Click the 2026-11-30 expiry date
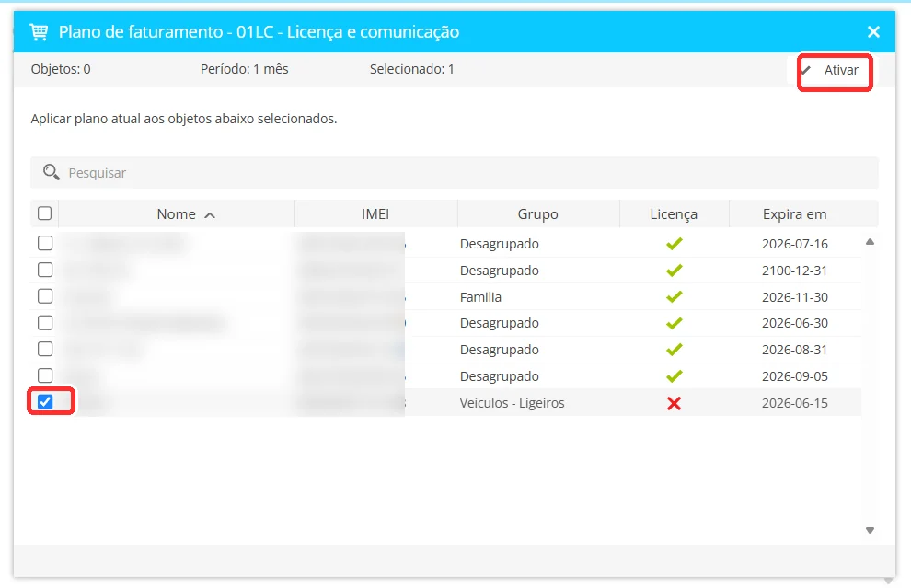 point(795,297)
